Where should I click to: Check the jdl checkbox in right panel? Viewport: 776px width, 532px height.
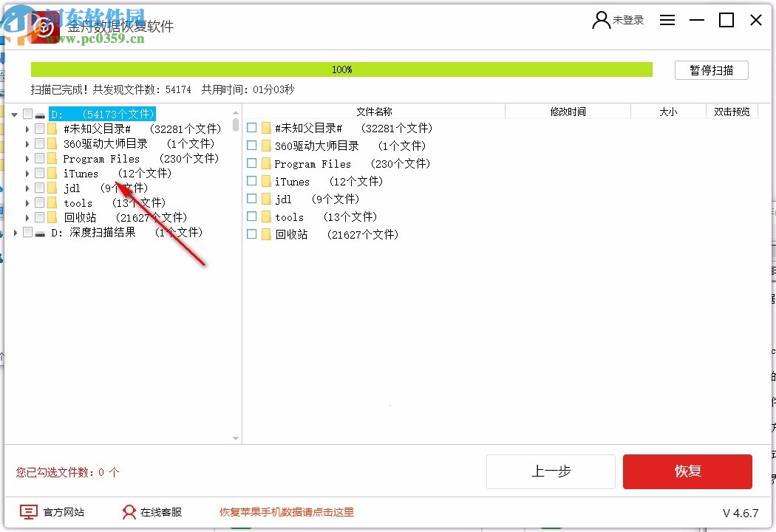pyautogui.click(x=251, y=199)
